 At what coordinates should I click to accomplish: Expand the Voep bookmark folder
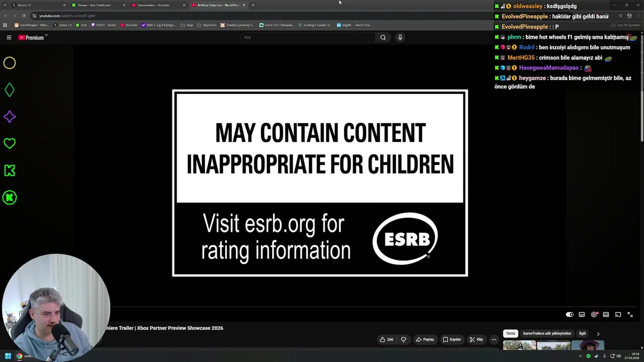pyautogui.click(x=187, y=25)
